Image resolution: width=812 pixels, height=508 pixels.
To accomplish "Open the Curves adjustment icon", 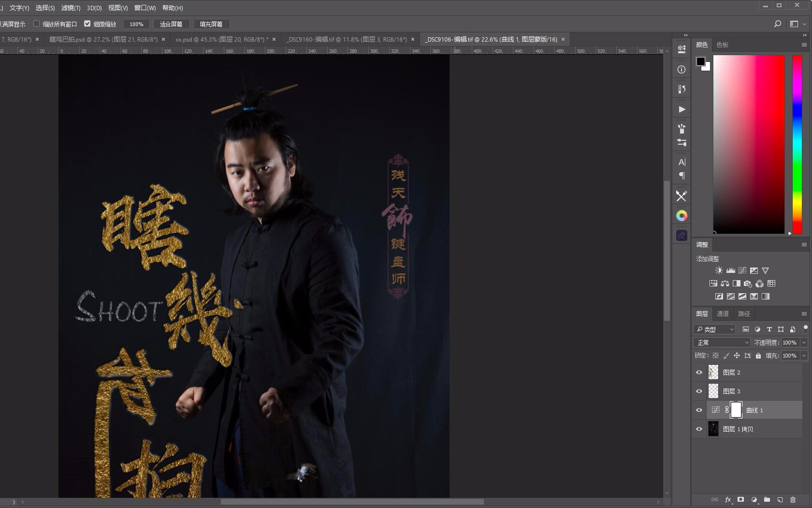I will pyautogui.click(x=742, y=270).
